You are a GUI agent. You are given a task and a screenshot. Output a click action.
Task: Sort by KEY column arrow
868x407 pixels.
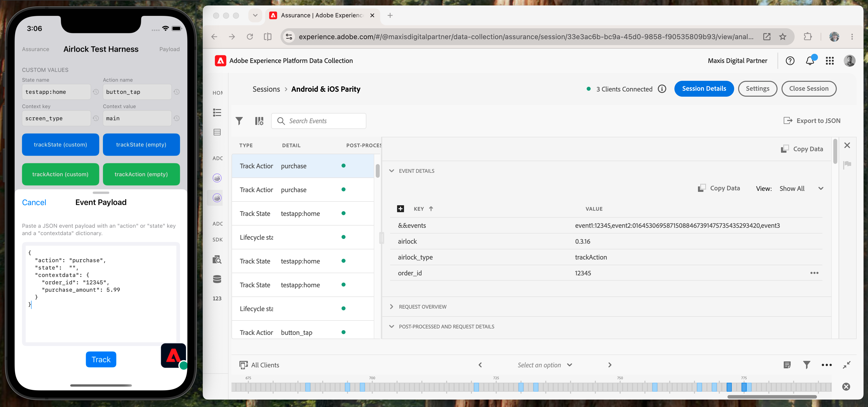431,209
